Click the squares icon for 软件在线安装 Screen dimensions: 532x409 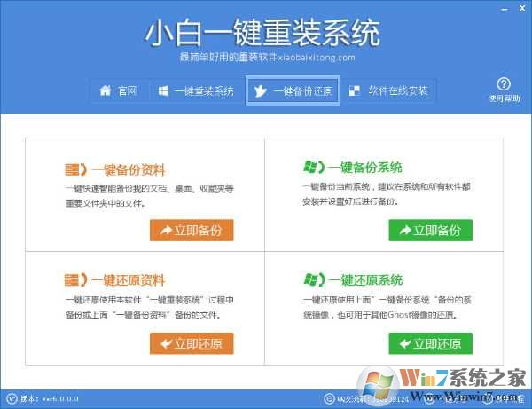tap(354, 90)
